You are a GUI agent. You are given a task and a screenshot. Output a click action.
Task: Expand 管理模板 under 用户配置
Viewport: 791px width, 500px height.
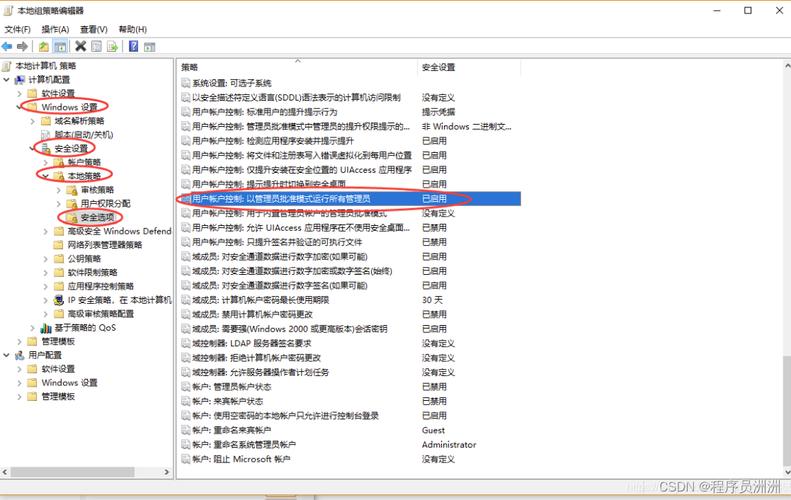click(19, 397)
